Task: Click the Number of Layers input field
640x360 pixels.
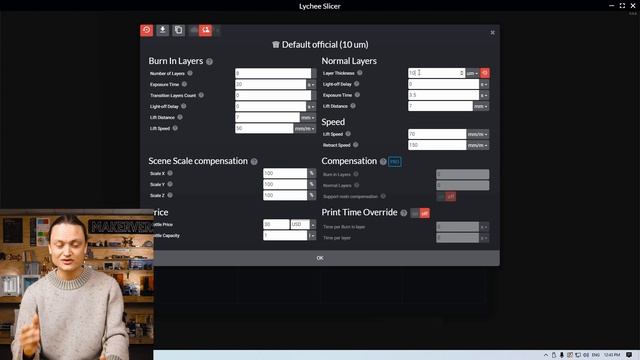Action: tap(273, 73)
